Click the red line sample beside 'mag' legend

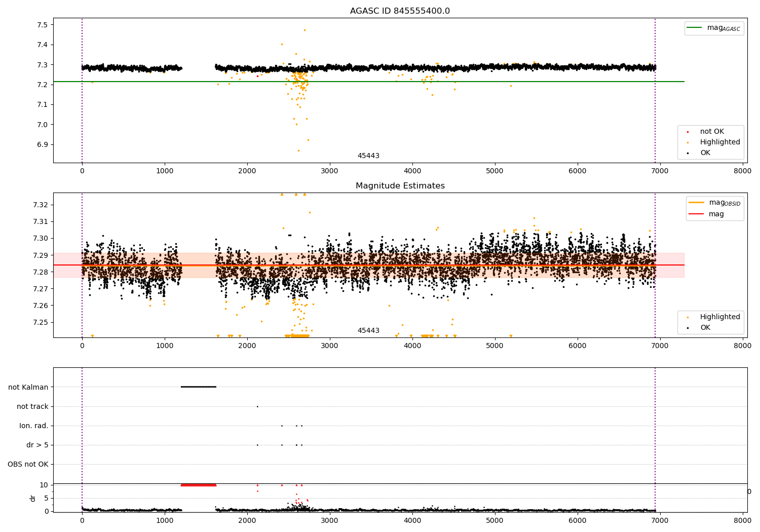(x=697, y=214)
